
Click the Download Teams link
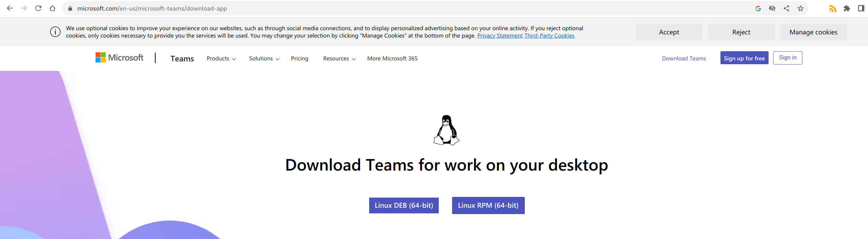click(684, 59)
